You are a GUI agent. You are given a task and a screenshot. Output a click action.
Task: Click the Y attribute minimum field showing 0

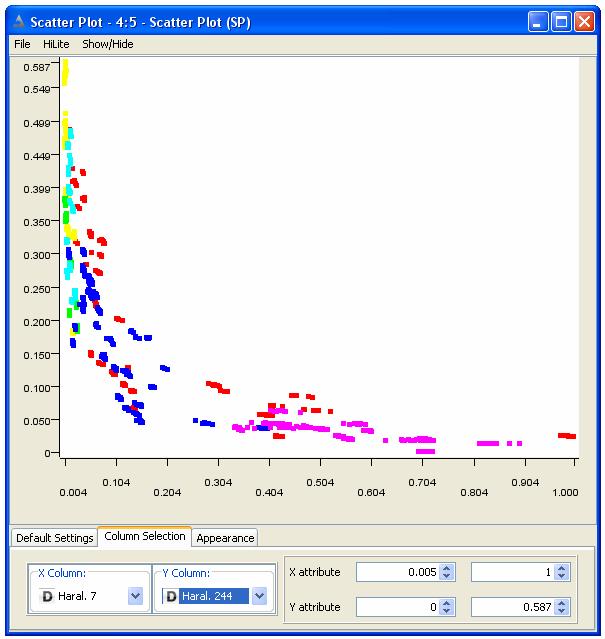[397, 607]
